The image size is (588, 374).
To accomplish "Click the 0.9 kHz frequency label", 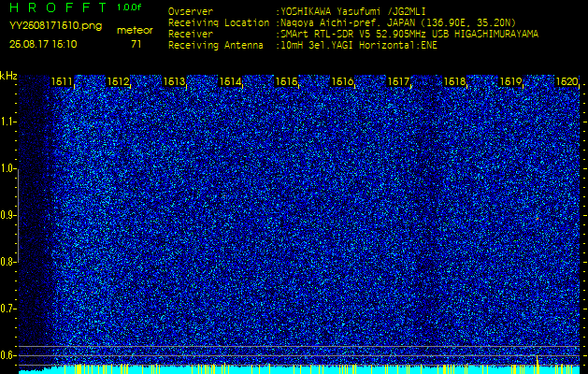I will pos(7,215).
